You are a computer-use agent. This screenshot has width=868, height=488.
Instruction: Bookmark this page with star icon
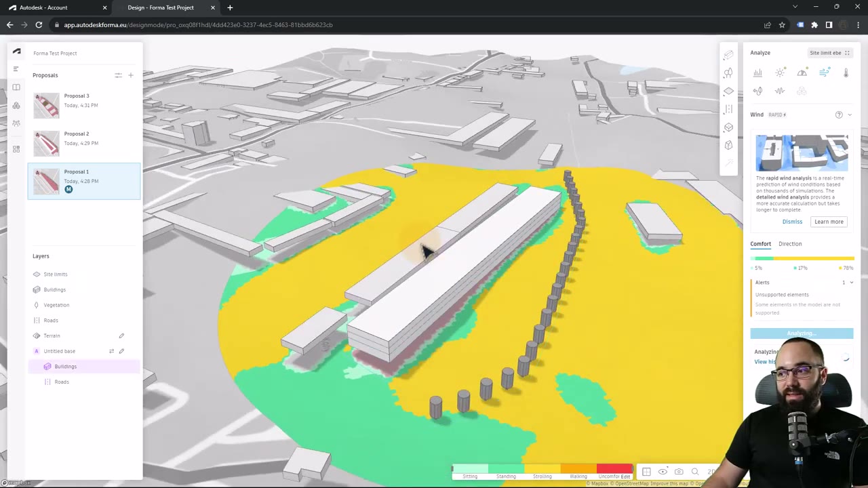(x=782, y=25)
